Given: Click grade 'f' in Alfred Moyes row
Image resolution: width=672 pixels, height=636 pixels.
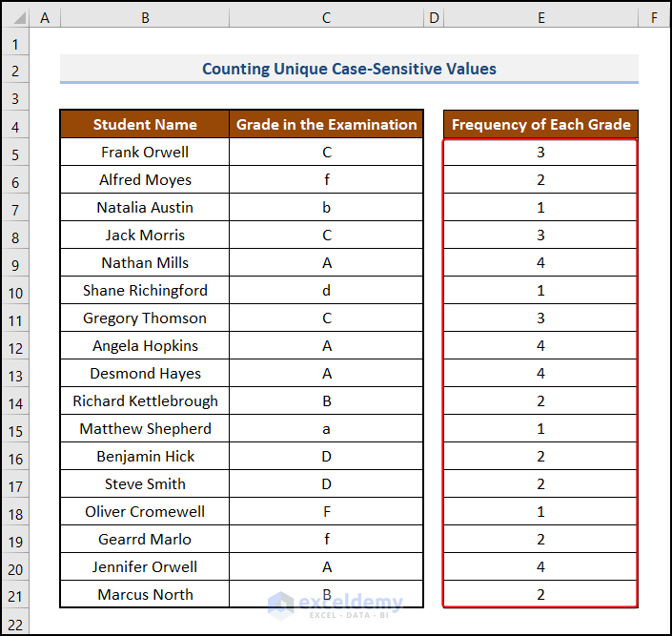Looking at the screenshot, I should click(326, 179).
